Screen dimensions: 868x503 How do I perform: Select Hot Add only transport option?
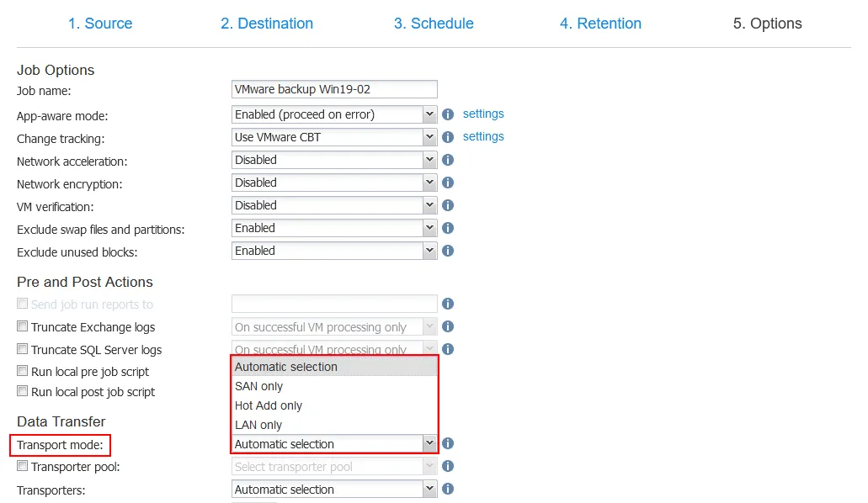[x=269, y=405]
